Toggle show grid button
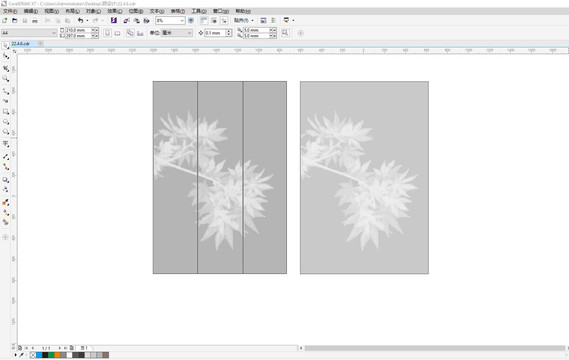 214,21
